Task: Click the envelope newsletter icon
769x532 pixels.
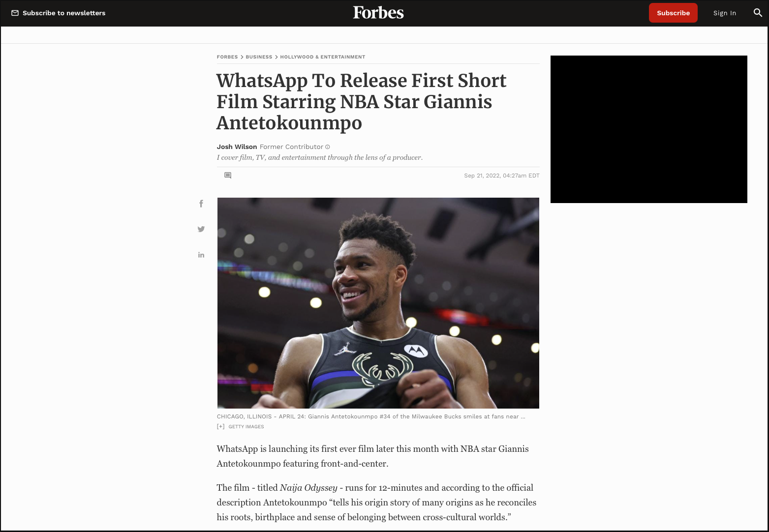Action: coord(15,13)
